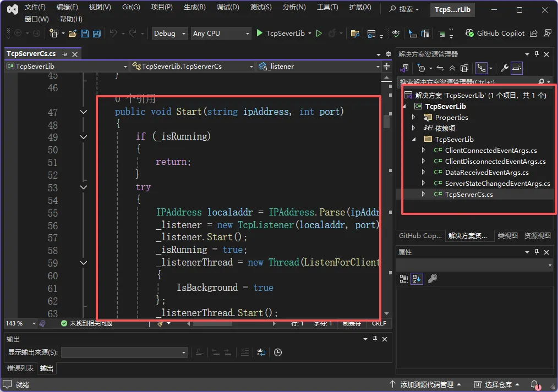Open Properties wrench icon in Solution Explorer toolbar

click(504, 68)
